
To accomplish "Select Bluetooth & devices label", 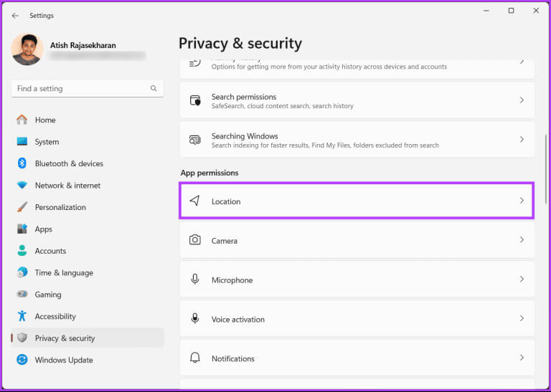I will 69,163.
